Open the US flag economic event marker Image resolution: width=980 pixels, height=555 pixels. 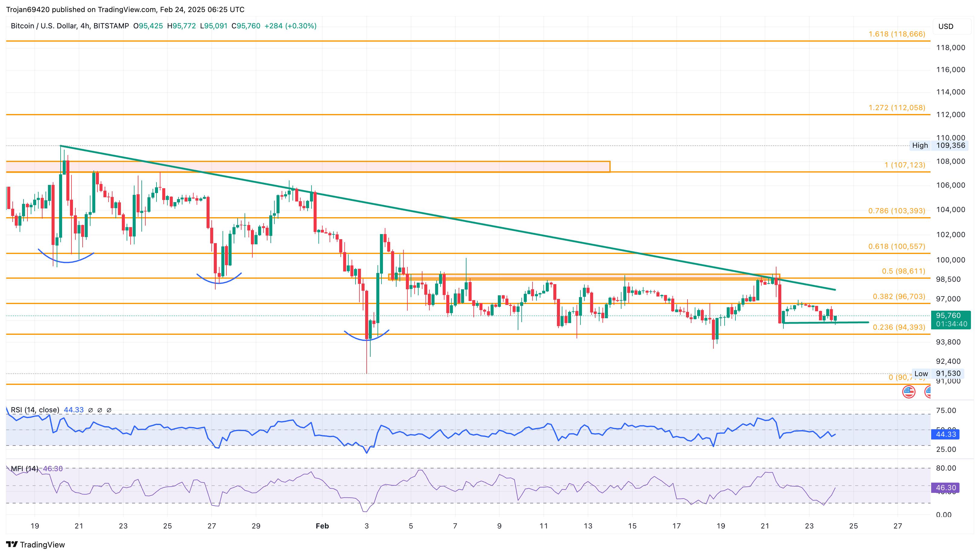click(x=909, y=392)
